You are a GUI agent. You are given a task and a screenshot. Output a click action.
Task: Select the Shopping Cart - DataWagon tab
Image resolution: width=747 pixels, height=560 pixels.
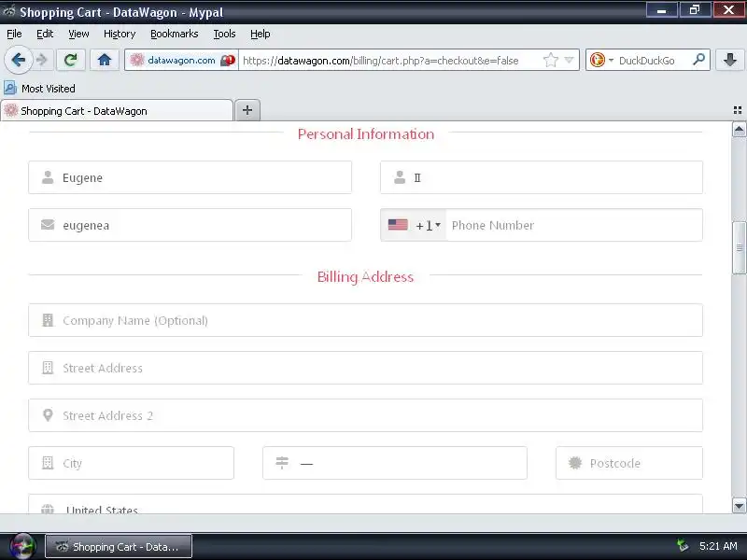(118, 110)
